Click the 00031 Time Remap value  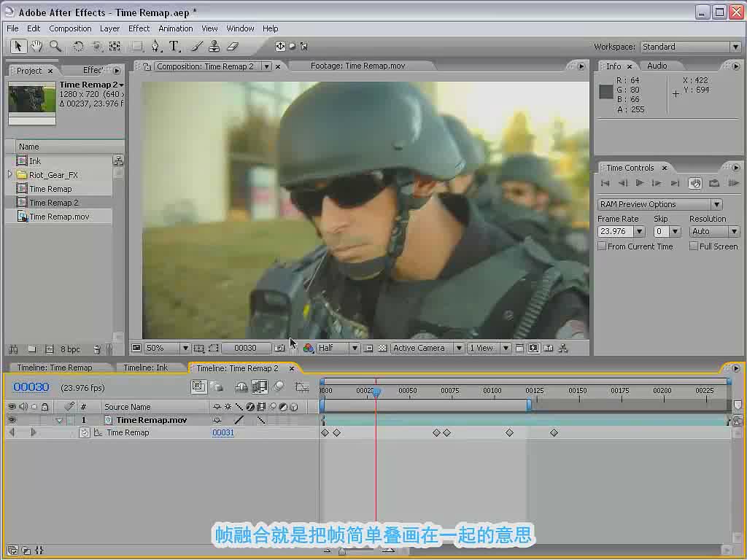[x=222, y=432]
